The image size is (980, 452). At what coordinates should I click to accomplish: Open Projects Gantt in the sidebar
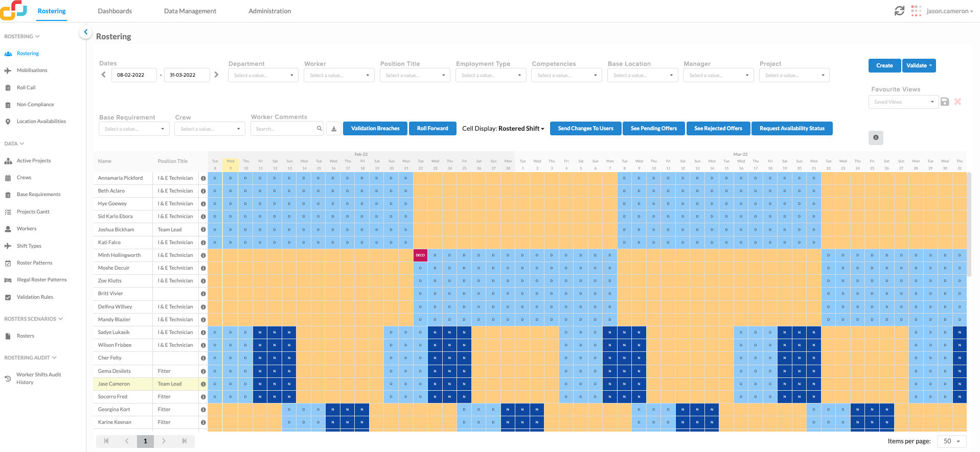[33, 212]
